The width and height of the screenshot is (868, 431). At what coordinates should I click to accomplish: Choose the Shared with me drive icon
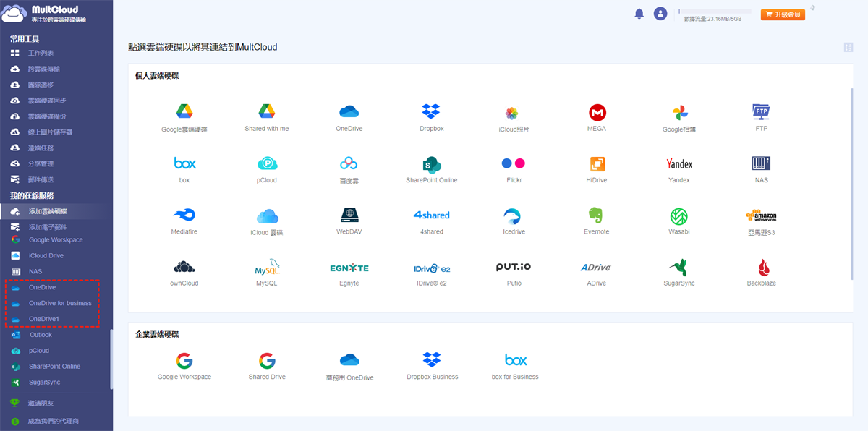pos(267,111)
